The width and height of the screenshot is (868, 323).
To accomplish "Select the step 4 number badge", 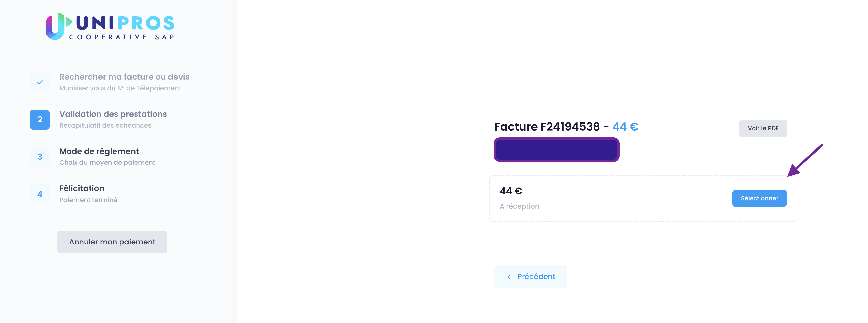I will pyautogui.click(x=40, y=194).
